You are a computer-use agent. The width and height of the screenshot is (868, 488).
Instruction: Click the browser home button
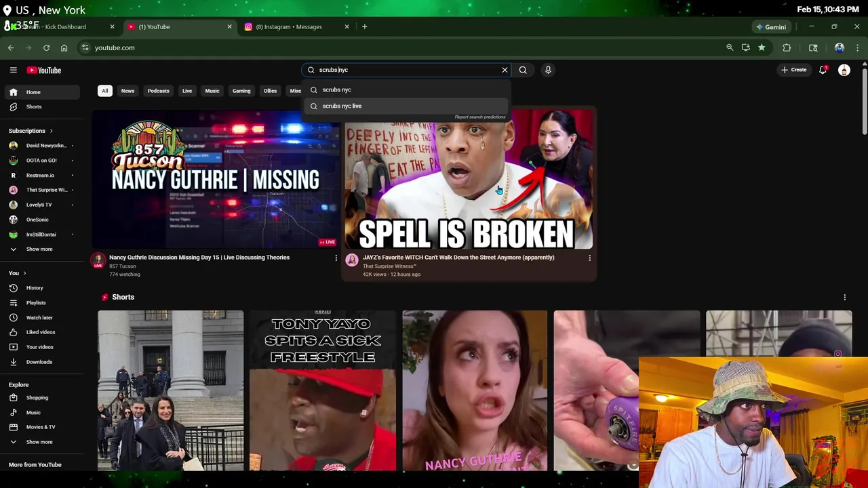pyautogui.click(x=64, y=48)
